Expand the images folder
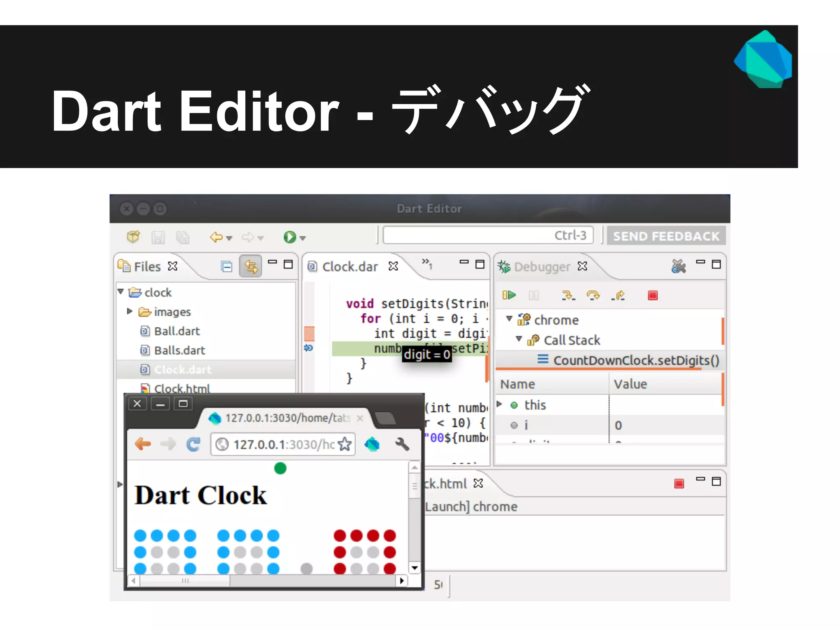This screenshot has height=630, width=840. (130, 311)
